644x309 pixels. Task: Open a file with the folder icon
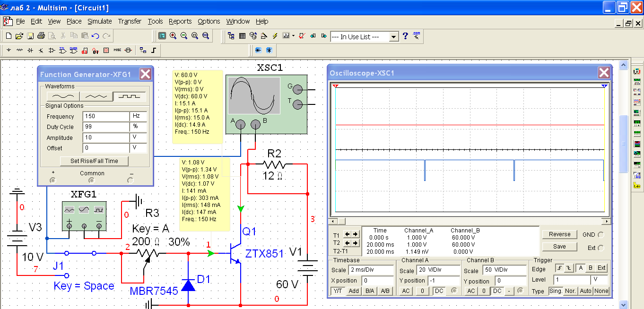[x=19, y=36]
